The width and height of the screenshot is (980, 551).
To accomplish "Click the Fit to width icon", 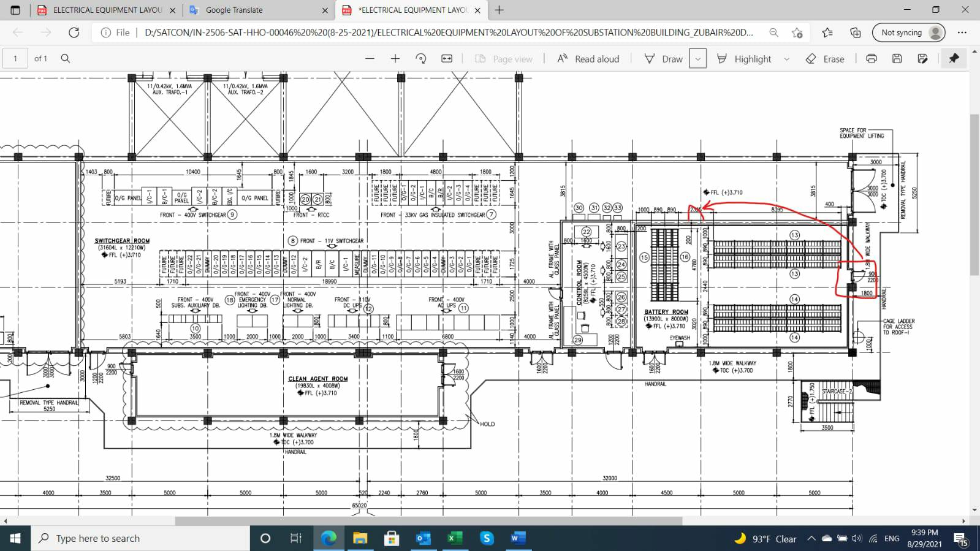I will pos(447,59).
